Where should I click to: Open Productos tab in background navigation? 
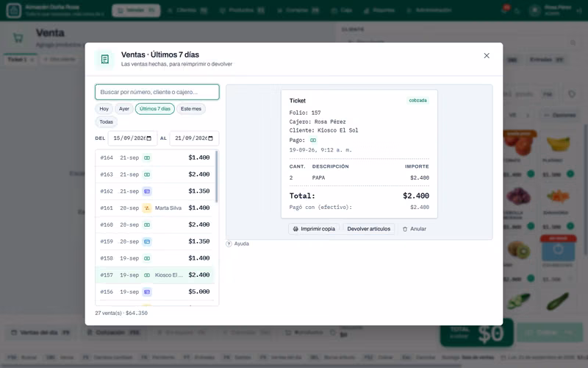click(x=242, y=10)
